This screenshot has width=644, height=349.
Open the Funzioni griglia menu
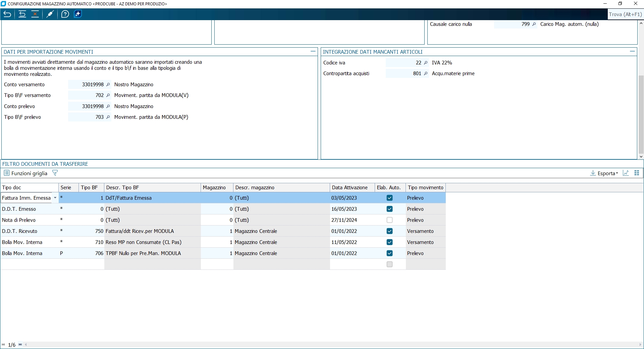(x=25, y=173)
